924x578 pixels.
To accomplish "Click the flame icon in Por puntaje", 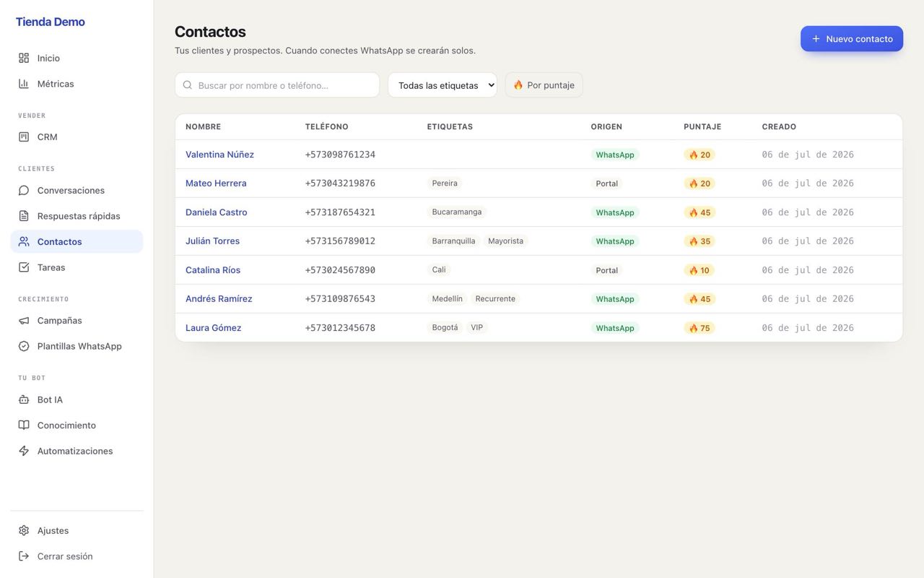I will 518,85.
